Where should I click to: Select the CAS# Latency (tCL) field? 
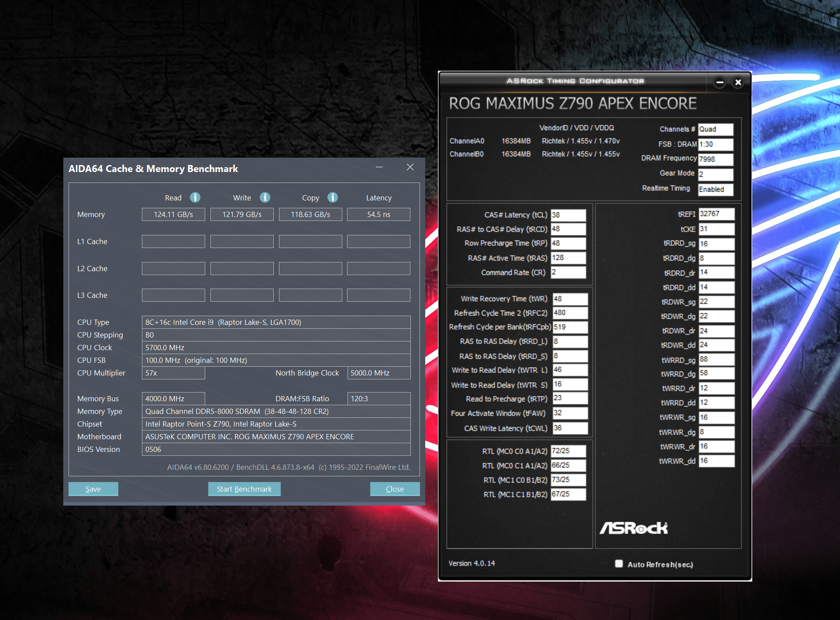[568, 215]
